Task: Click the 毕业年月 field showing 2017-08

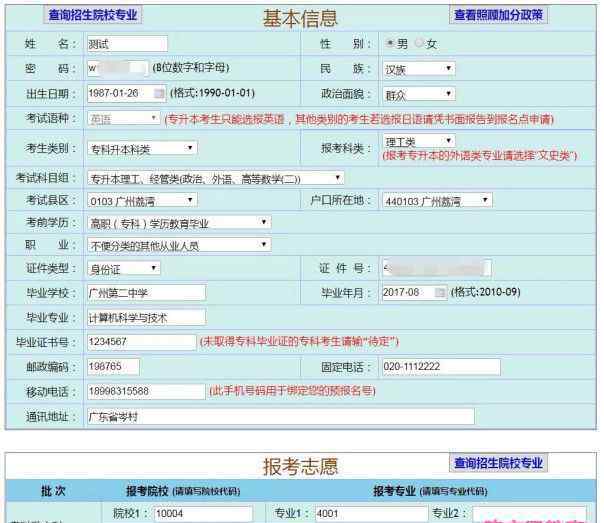Action: [x=415, y=292]
